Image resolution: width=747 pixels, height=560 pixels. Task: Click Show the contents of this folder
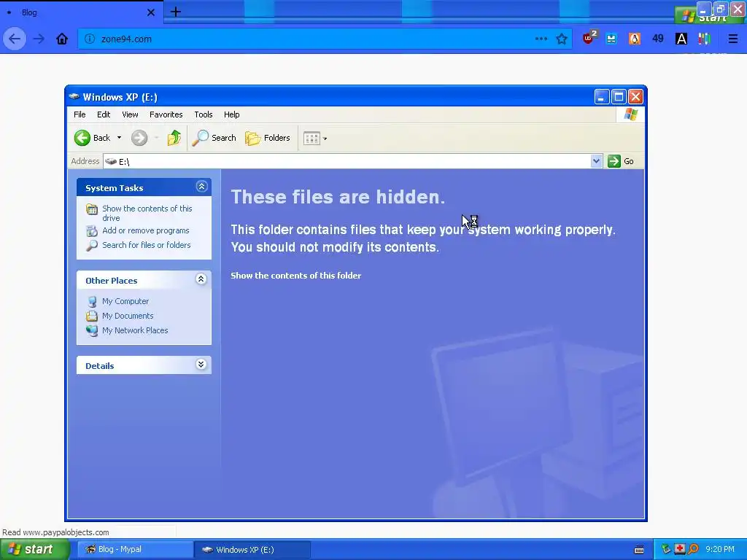(x=296, y=276)
